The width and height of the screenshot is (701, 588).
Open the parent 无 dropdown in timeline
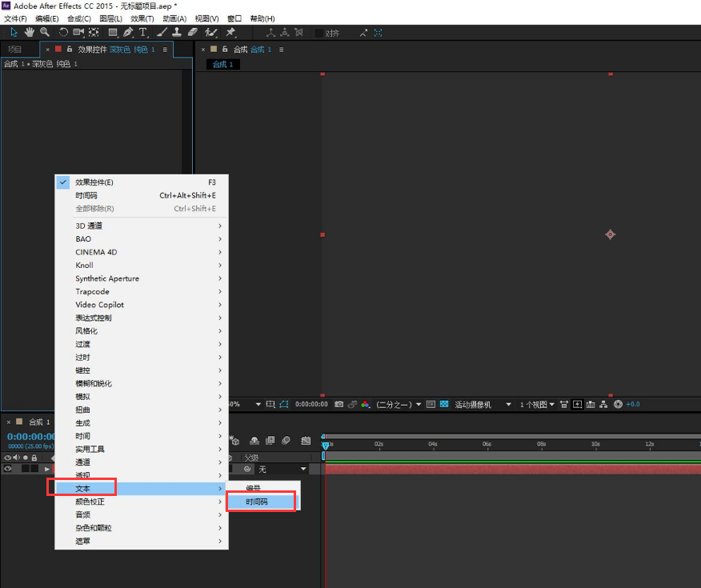pos(282,469)
